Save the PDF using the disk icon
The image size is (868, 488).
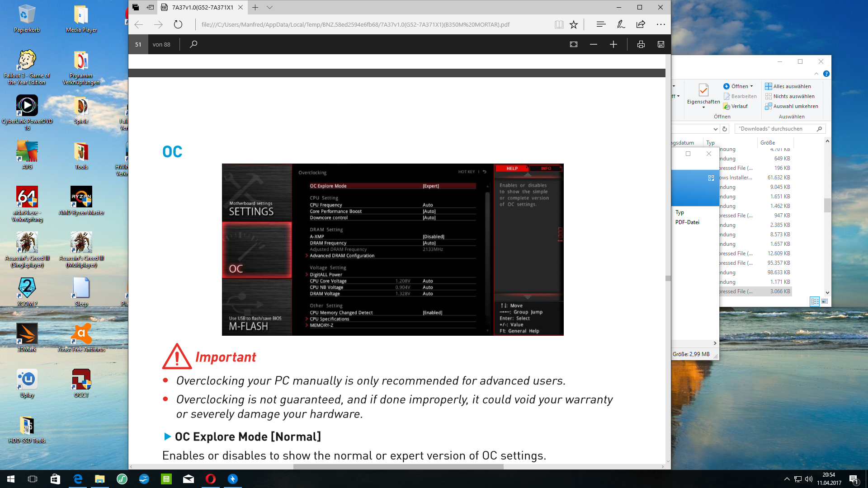click(661, 44)
